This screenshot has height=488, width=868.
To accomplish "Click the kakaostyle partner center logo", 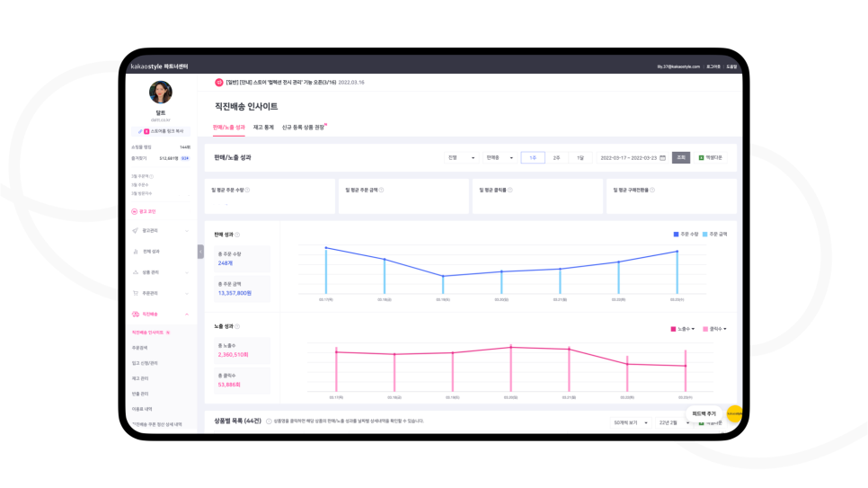I will click(x=159, y=67).
